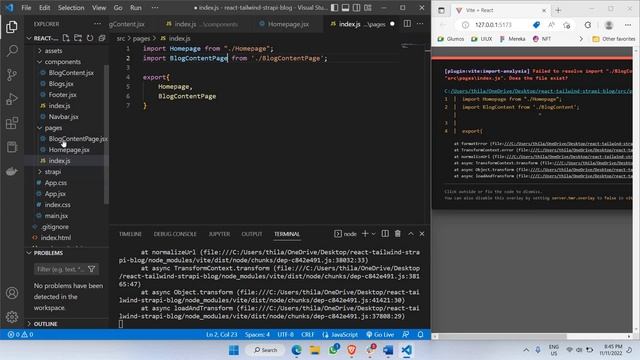Open BlogContentPage.jsx in pages folder

click(77, 139)
